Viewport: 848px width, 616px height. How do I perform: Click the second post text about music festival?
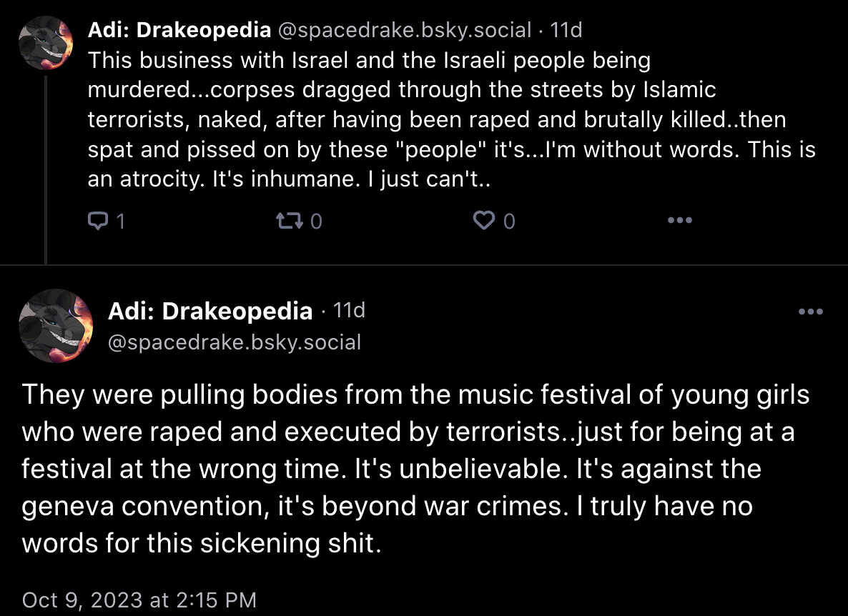pyautogui.click(x=415, y=469)
